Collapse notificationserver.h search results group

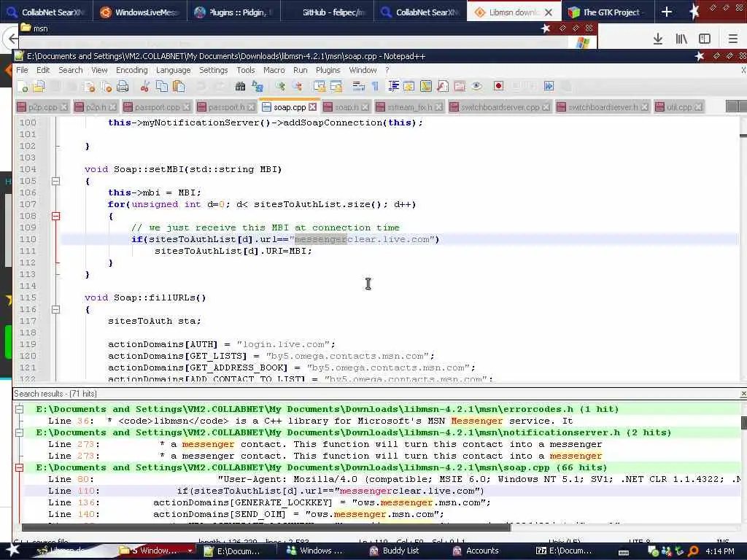pos(19,432)
